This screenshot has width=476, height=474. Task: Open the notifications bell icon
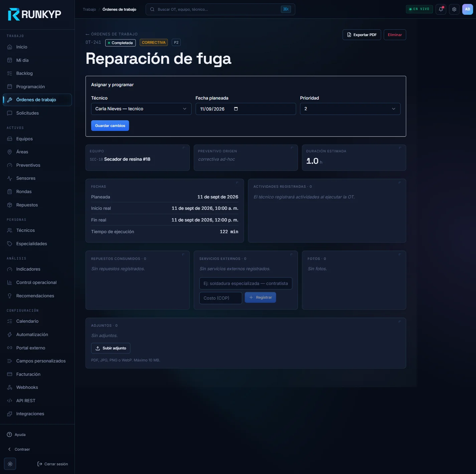[x=441, y=9]
